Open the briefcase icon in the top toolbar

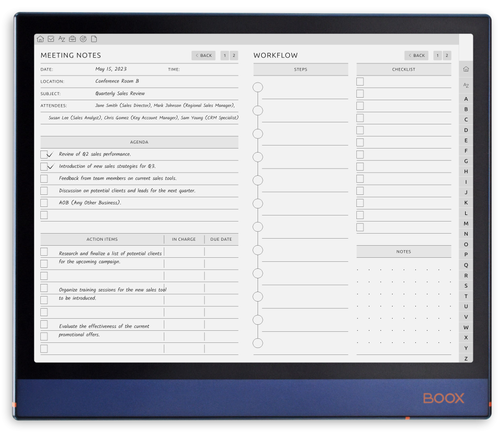point(72,39)
